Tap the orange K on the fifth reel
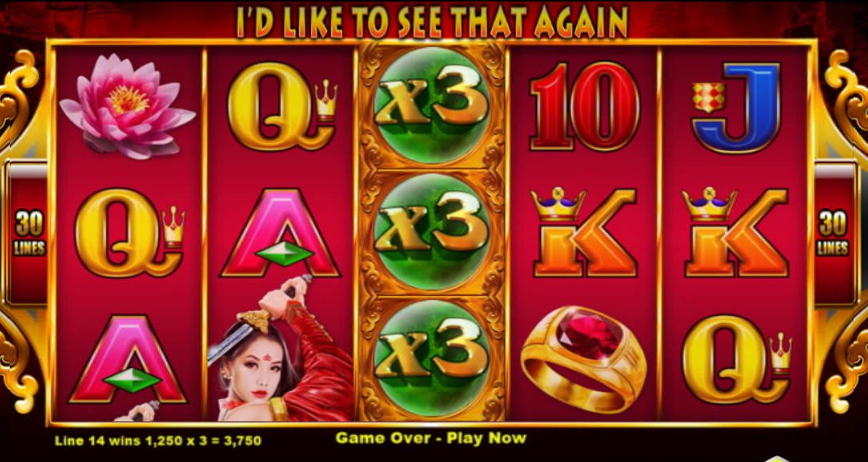Viewport: 868px width, 462px height. [735, 232]
